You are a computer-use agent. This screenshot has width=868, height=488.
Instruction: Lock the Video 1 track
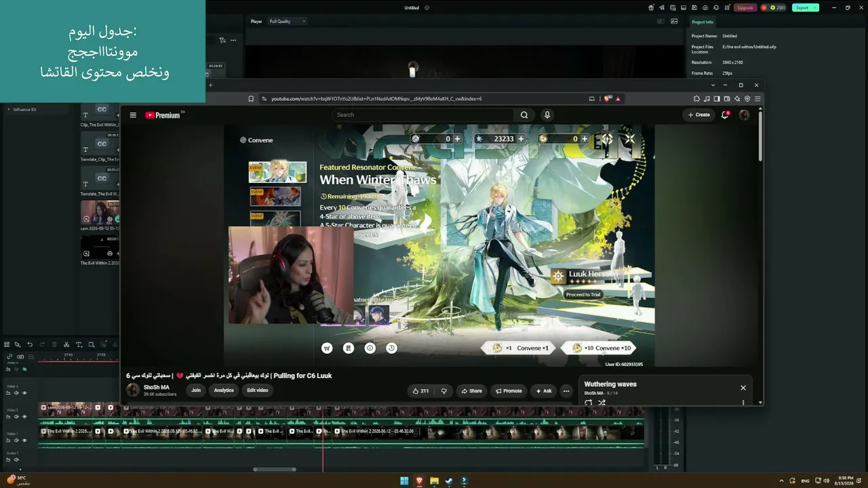[x=8, y=440]
